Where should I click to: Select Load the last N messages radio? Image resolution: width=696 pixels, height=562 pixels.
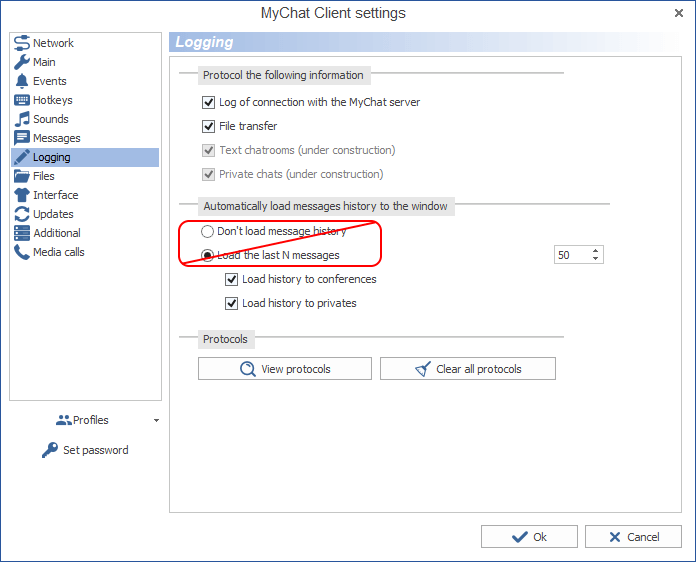click(207, 255)
